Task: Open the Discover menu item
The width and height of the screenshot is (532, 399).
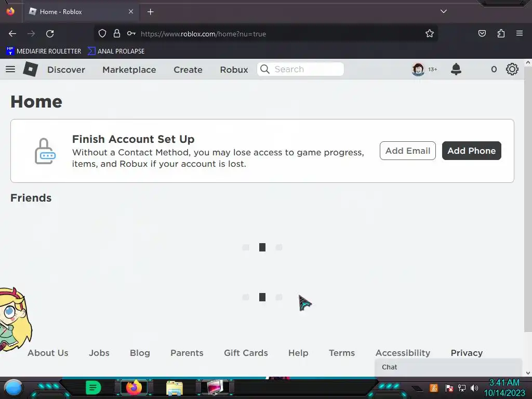Action: (x=66, y=70)
